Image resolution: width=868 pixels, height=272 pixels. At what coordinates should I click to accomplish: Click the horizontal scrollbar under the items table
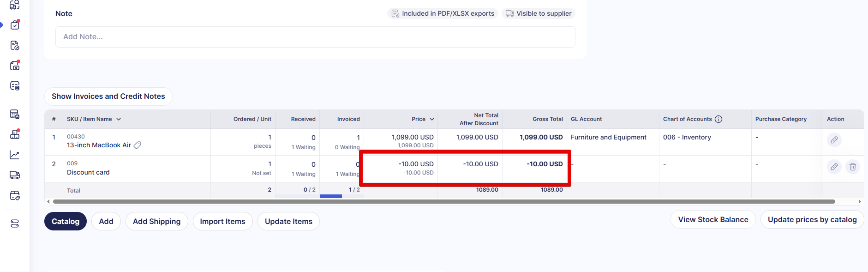click(443, 202)
